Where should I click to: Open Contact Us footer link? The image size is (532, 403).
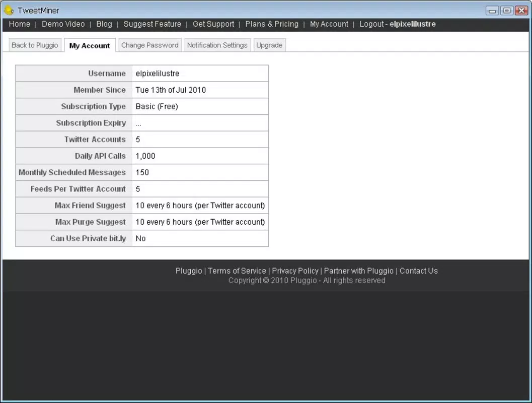(418, 271)
